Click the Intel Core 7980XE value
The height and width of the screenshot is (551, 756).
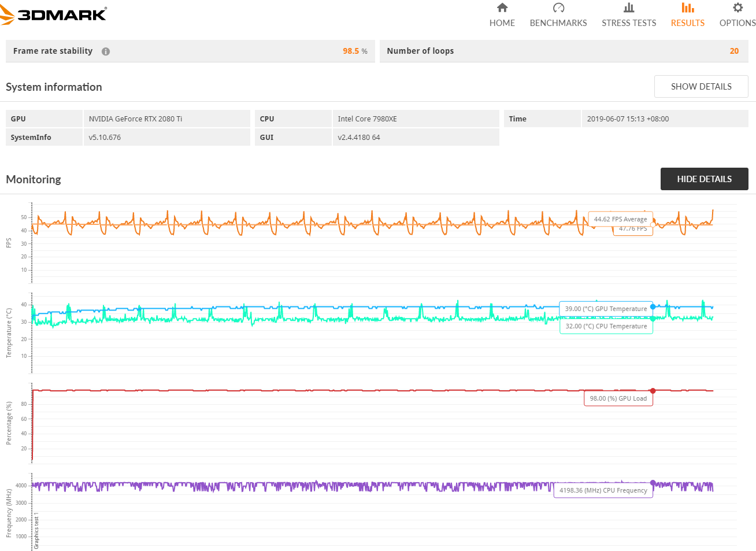point(367,119)
